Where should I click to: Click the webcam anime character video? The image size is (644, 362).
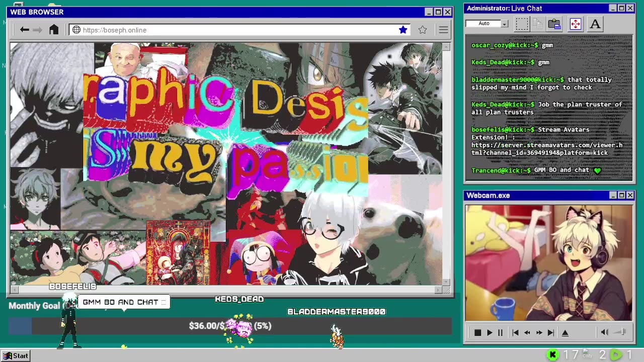tap(548, 263)
